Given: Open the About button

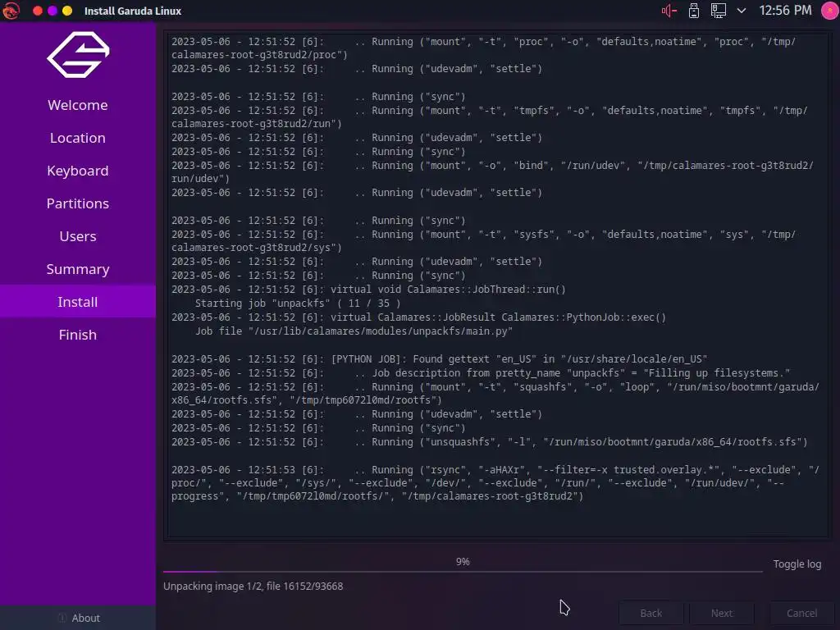Looking at the screenshot, I should coord(78,618).
